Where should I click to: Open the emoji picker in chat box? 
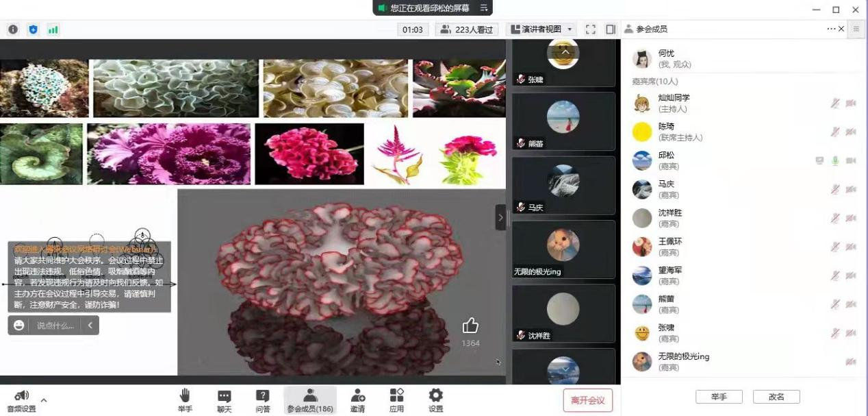point(19,326)
